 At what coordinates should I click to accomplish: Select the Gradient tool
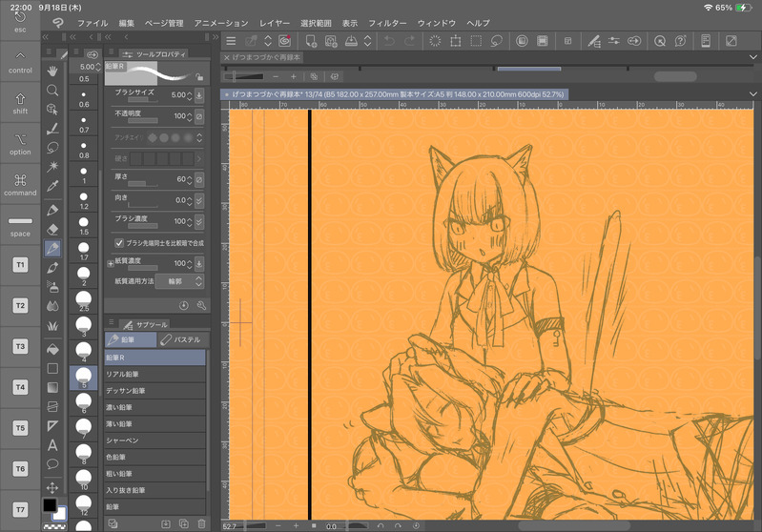click(52, 387)
